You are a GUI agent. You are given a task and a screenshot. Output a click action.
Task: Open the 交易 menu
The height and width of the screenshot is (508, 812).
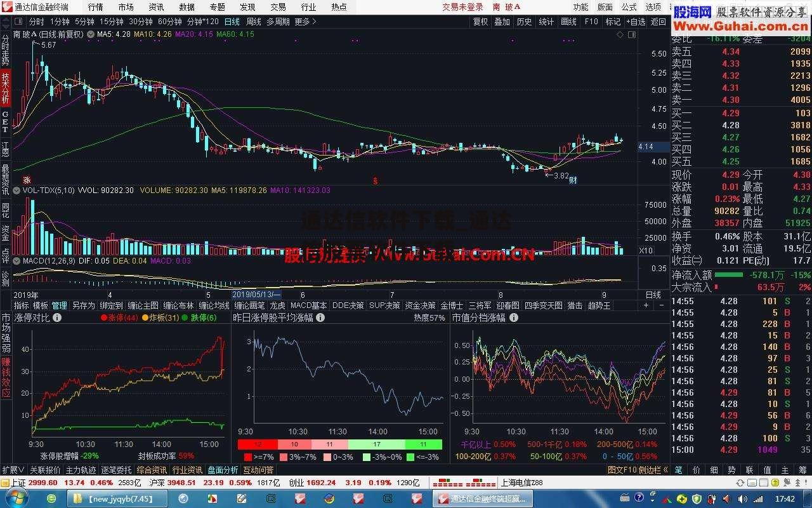(278, 7)
